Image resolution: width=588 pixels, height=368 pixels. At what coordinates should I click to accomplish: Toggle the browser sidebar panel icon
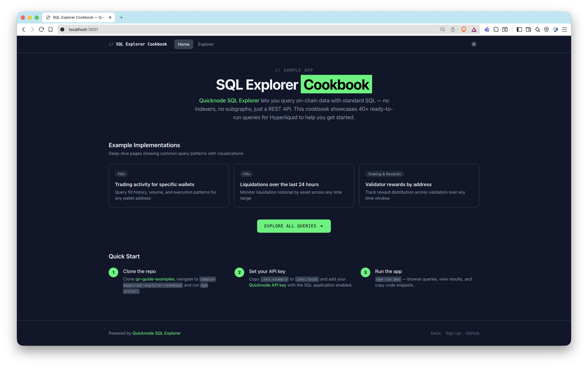point(520,29)
